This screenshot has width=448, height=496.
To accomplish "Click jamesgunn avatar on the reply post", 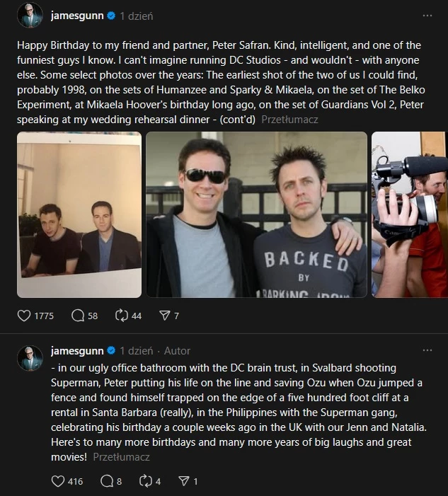I will (30, 358).
